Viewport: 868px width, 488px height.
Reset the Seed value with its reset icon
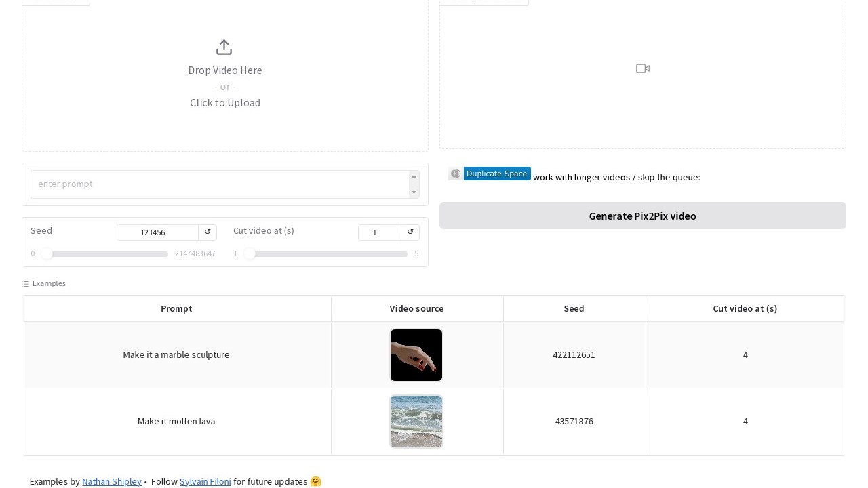point(208,232)
